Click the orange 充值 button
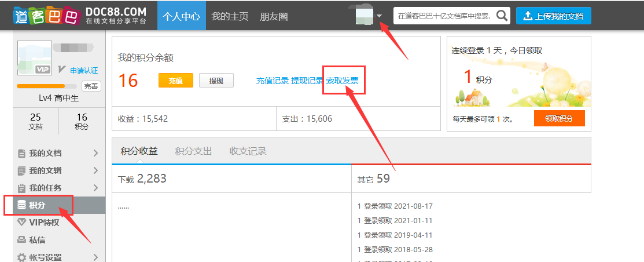This screenshot has height=262, width=644. click(x=176, y=80)
